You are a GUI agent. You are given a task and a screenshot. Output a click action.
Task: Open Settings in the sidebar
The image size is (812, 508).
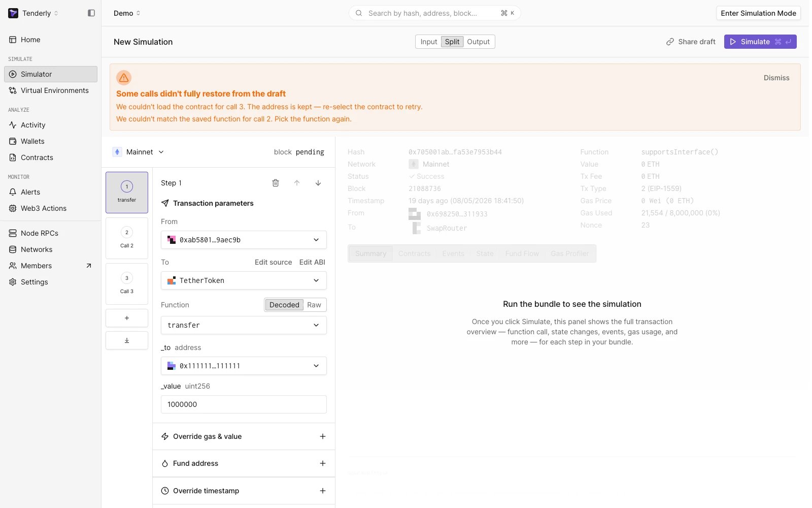point(51,282)
